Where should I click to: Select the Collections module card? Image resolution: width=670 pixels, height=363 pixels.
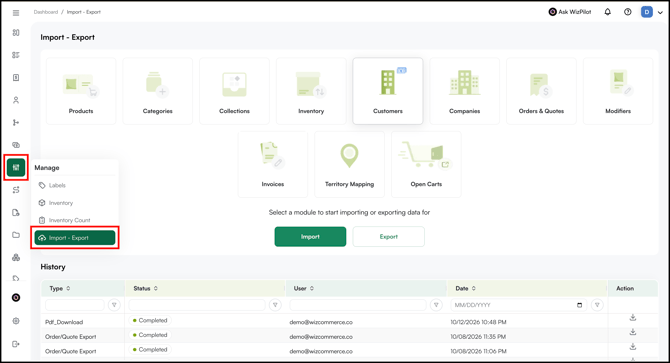click(234, 91)
